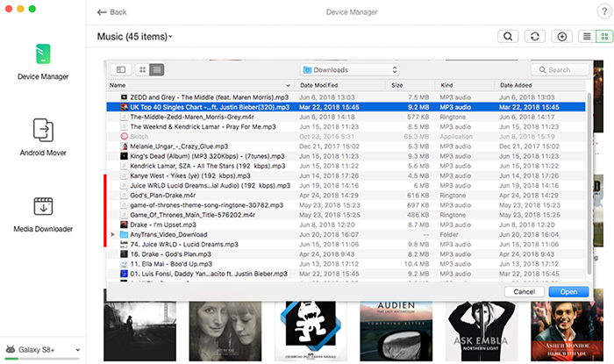The height and width of the screenshot is (364, 614).
Task: Toggle the file dialog sidebar
Action: (121, 69)
